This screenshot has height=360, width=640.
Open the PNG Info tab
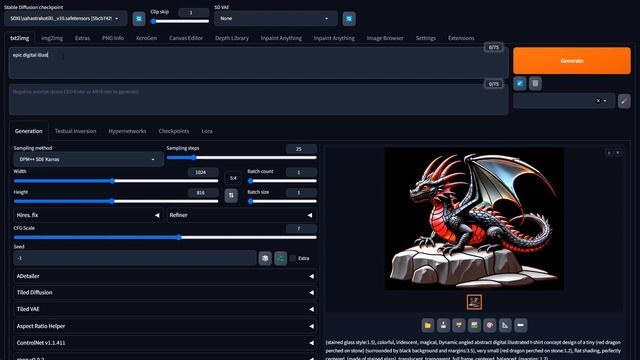click(113, 38)
